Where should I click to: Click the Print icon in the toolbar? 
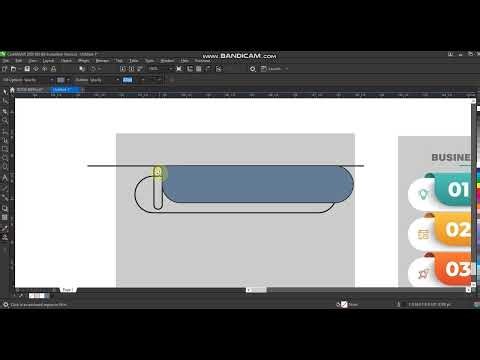[53, 69]
